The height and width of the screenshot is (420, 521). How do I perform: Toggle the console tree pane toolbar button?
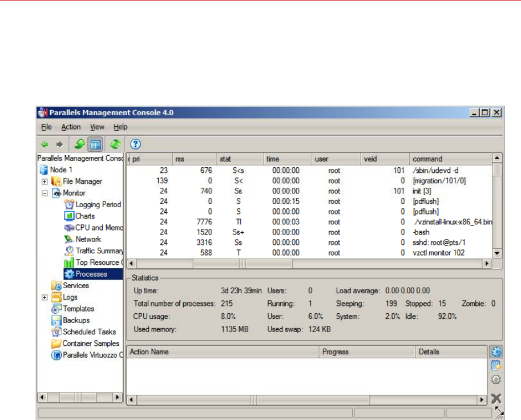coord(96,144)
